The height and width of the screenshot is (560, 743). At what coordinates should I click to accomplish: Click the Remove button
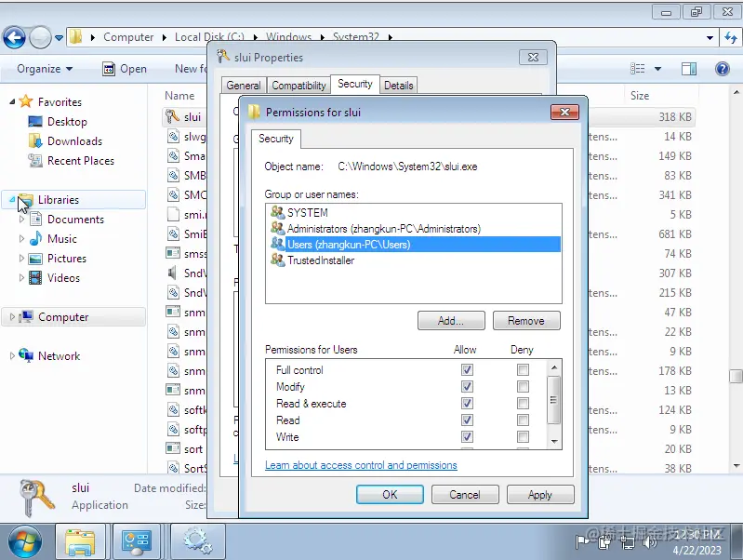pos(526,321)
